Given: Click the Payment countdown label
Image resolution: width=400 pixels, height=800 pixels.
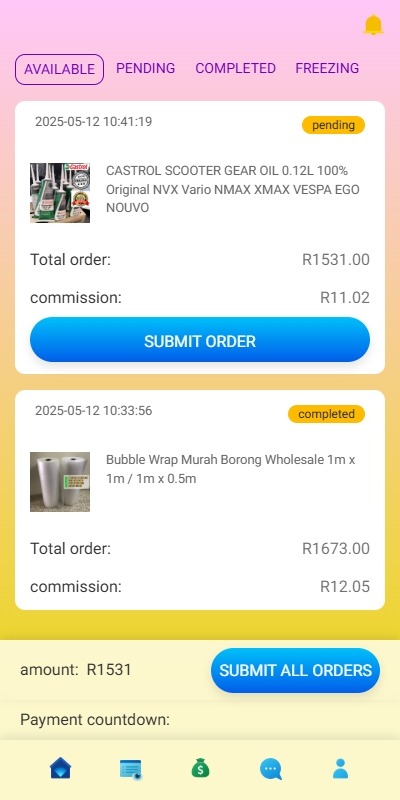Looking at the screenshot, I should (x=95, y=720).
